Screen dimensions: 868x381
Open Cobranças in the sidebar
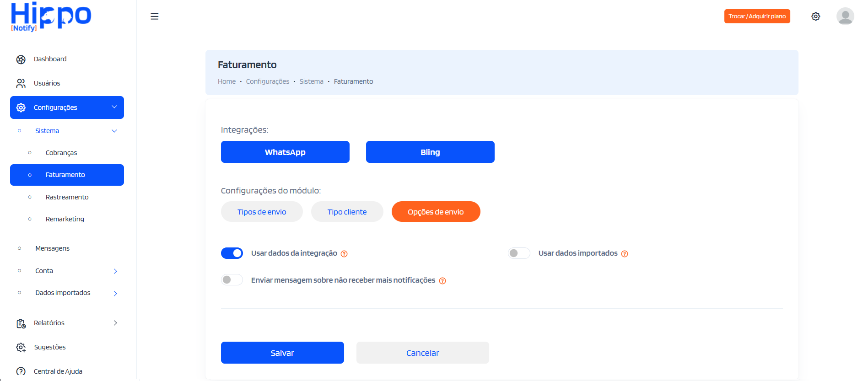(61, 153)
